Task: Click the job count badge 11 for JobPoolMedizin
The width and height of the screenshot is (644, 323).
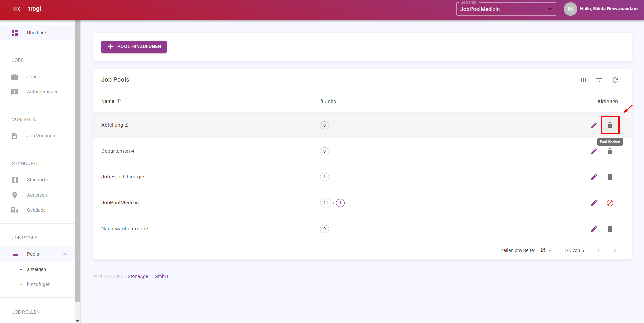Action: click(x=326, y=203)
